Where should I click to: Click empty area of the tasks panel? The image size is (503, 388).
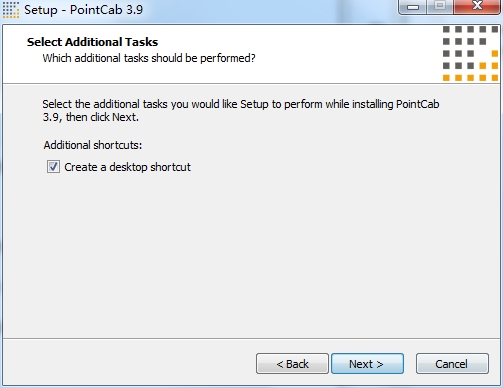click(250, 253)
